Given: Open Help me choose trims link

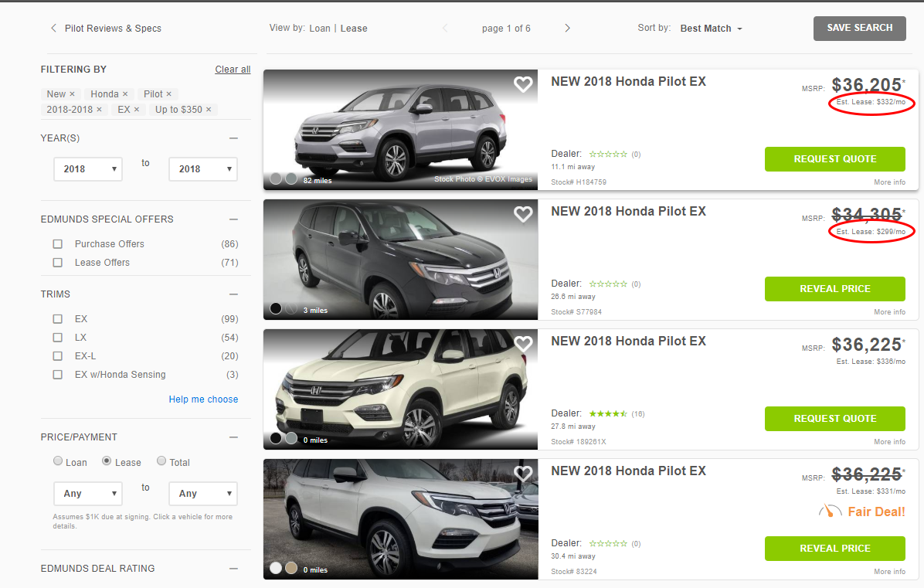Looking at the screenshot, I should 203,399.
